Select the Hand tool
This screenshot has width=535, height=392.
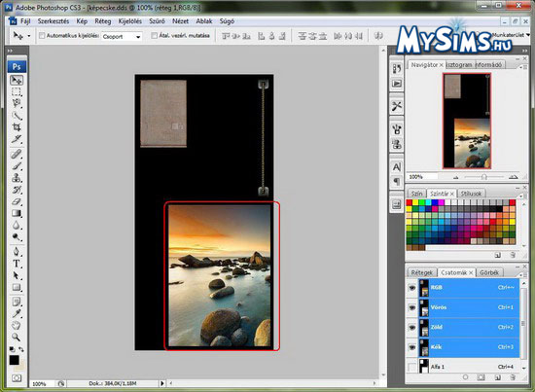pyautogui.click(x=17, y=326)
